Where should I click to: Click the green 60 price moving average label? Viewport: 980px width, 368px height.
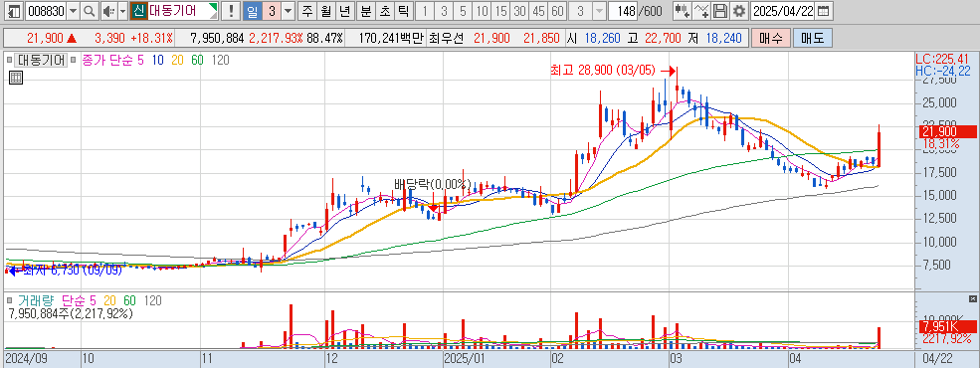click(x=197, y=60)
